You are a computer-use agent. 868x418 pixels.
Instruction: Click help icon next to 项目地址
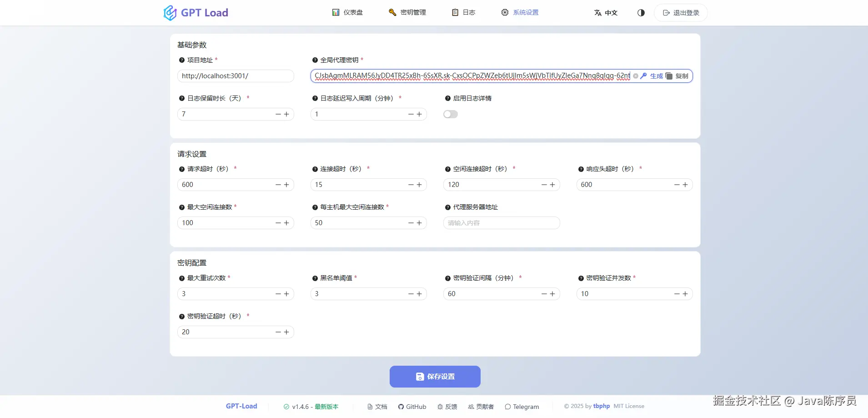click(182, 60)
